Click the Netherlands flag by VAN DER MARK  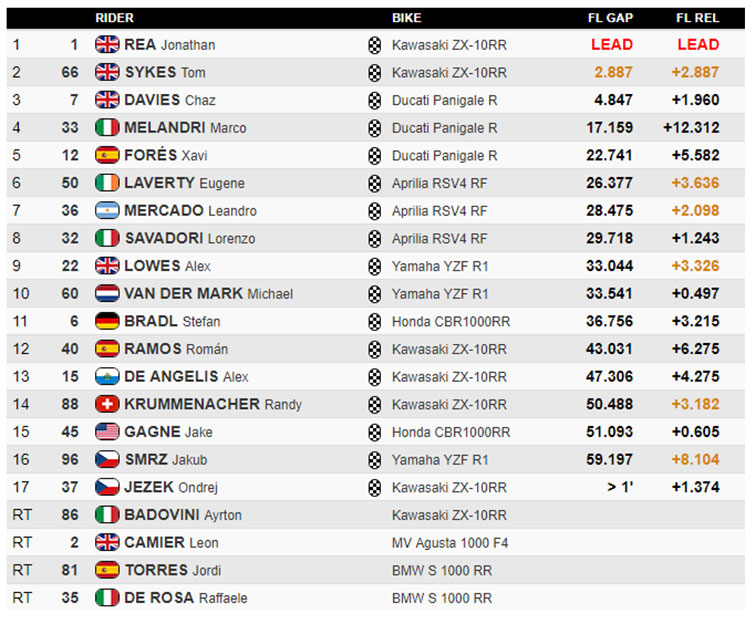pos(107,293)
